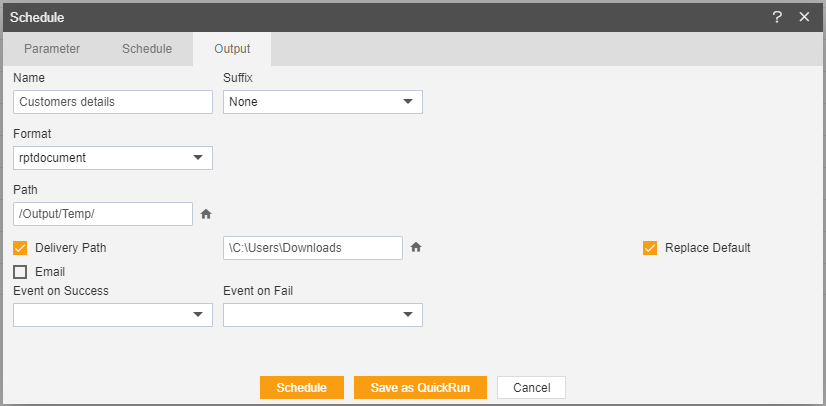The image size is (826, 406).
Task: Open help via the question mark icon
Action: tap(777, 17)
